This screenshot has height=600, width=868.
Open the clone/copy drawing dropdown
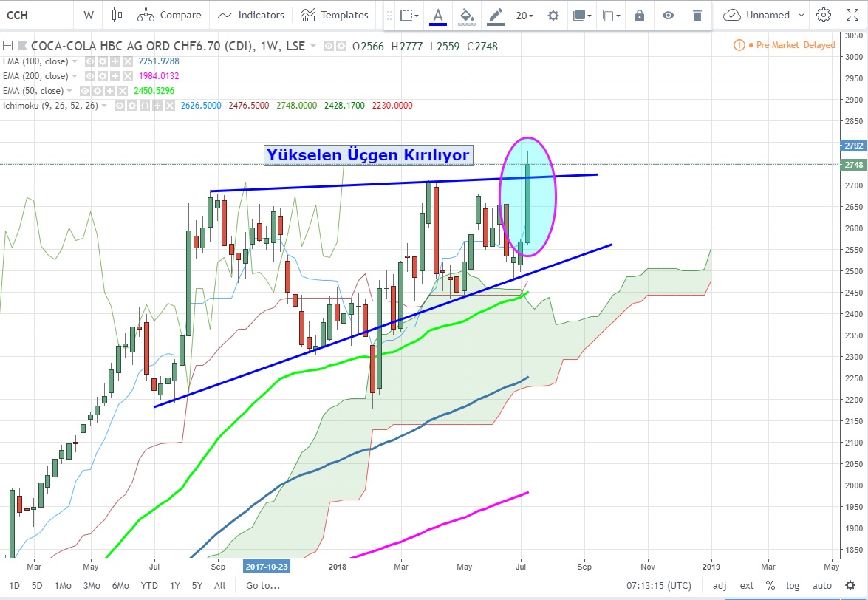(x=611, y=16)
